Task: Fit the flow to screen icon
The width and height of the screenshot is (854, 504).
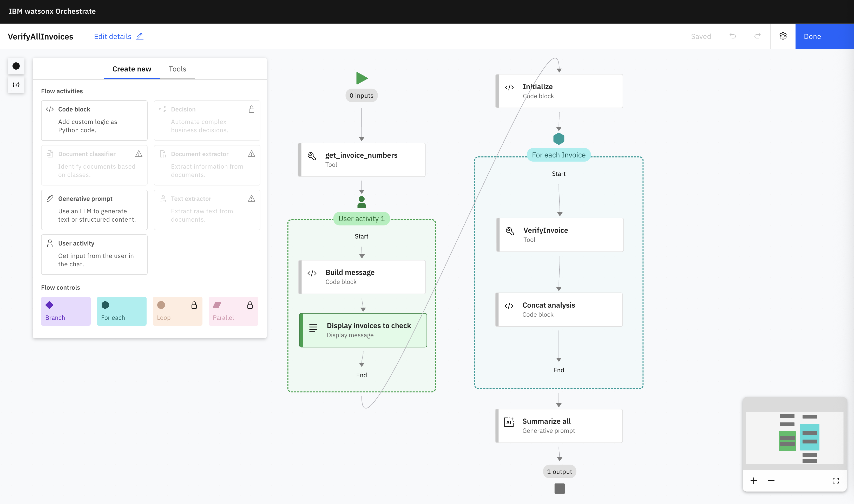Action: (x=835, y=481)
